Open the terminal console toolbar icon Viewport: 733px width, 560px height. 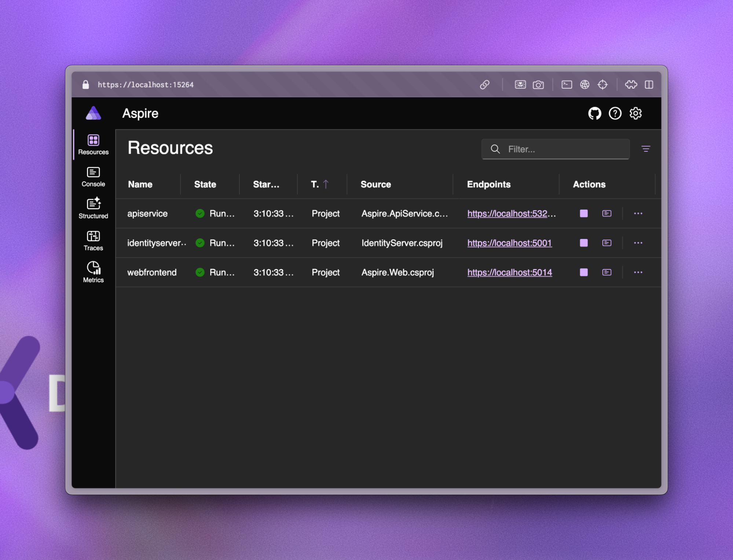567,85
